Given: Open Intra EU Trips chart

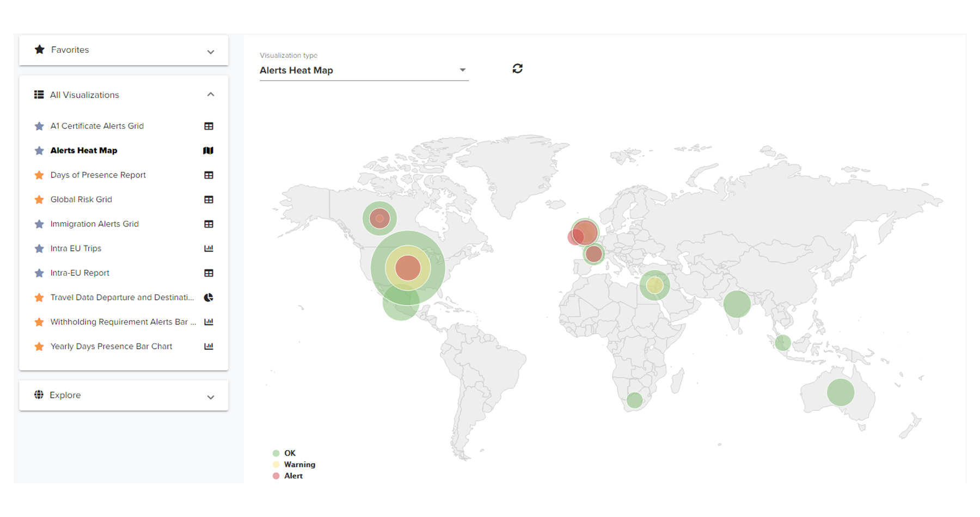Looking at the screenshot, I should [x=76, y=249].
